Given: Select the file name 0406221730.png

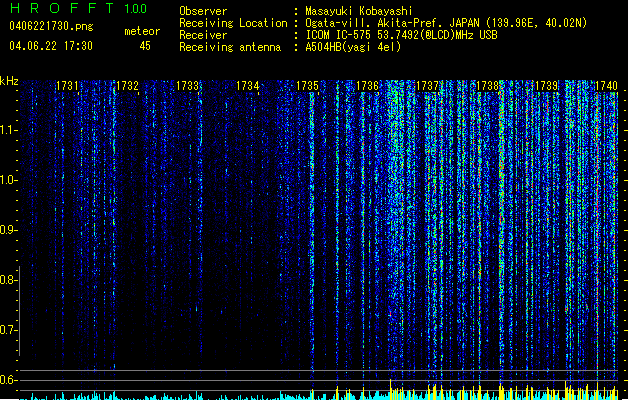Looking at the screenshot, I should tap(51, 26).
